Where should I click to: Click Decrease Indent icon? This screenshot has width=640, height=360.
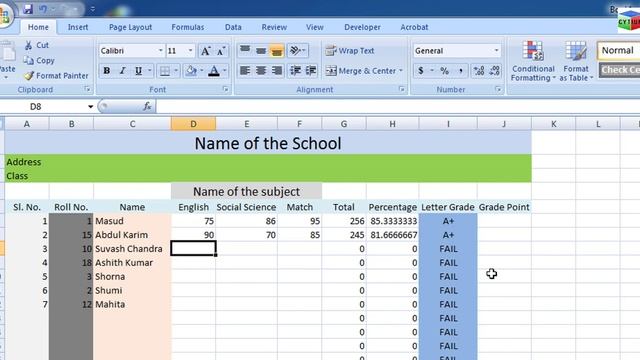coord(295,71)
